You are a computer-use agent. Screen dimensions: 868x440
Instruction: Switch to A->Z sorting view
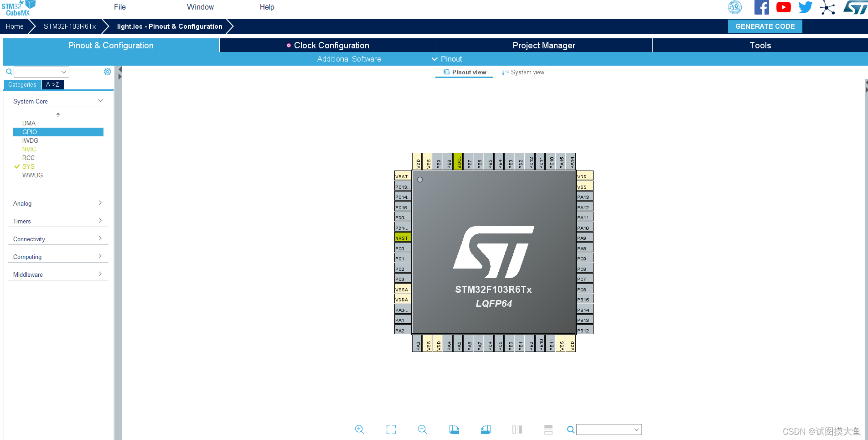[x=52, y=85]
